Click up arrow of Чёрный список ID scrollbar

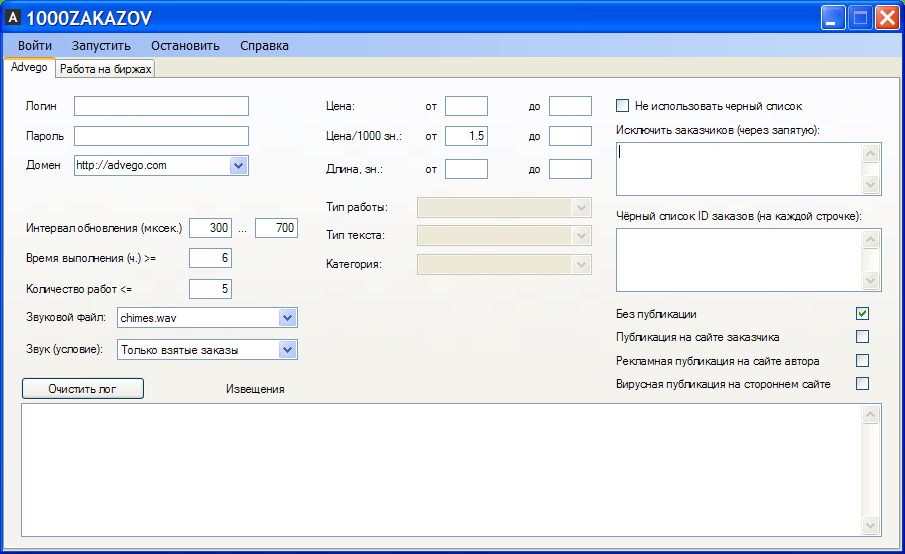point(870,239)
